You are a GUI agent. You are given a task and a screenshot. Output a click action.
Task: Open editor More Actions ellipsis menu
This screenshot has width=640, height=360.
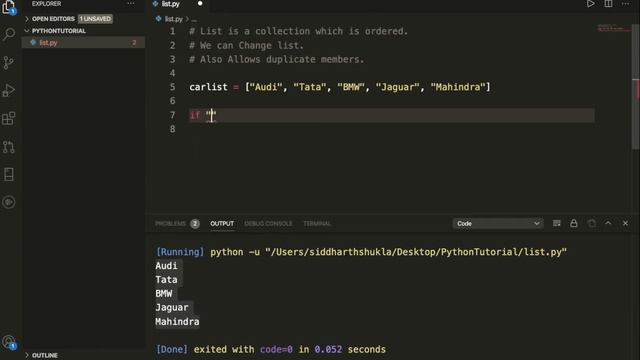[625, 4]
